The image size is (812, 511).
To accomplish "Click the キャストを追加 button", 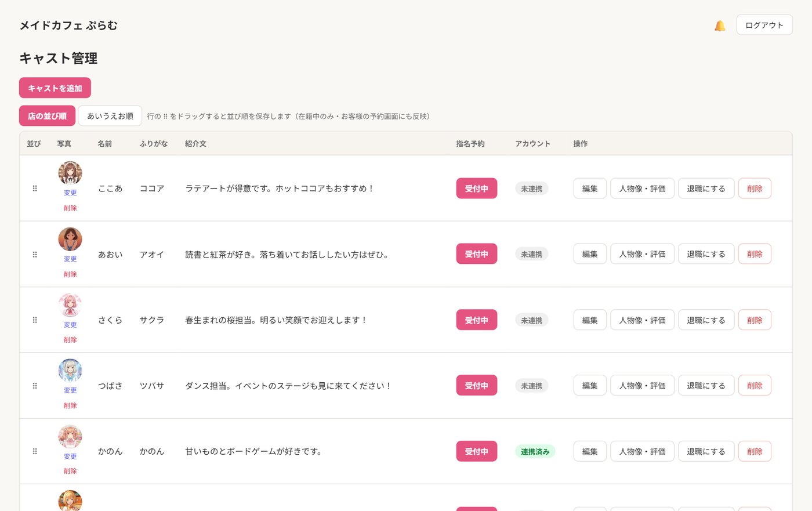I will point(55,88).
